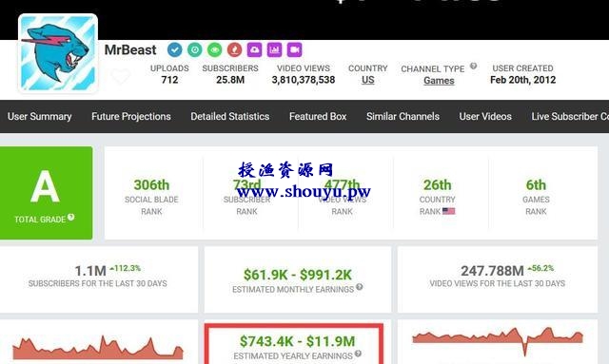Click the blue verified checkmark badge
Image resolution: width=609 pixels, height=364 pixels.
coord(175,49)
